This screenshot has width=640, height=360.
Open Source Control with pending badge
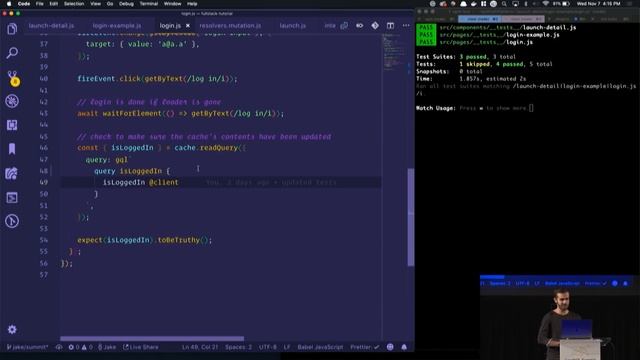[x=13, y=78]
